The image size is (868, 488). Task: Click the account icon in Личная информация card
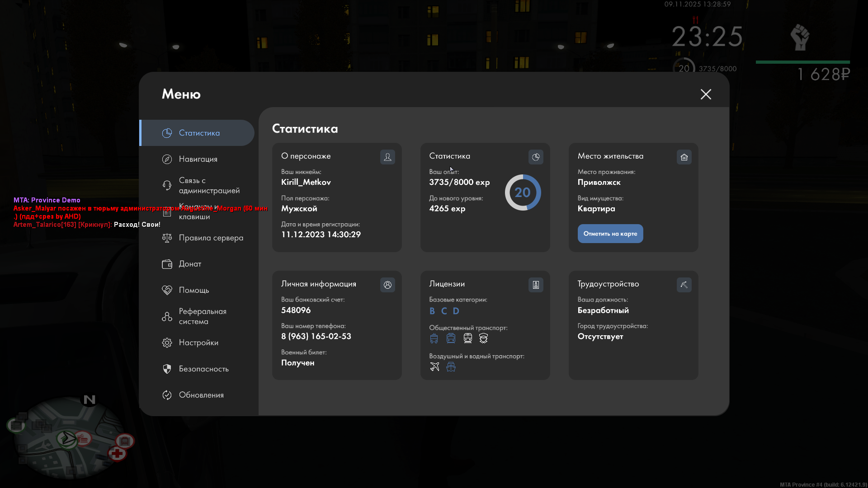pos(387,285)
